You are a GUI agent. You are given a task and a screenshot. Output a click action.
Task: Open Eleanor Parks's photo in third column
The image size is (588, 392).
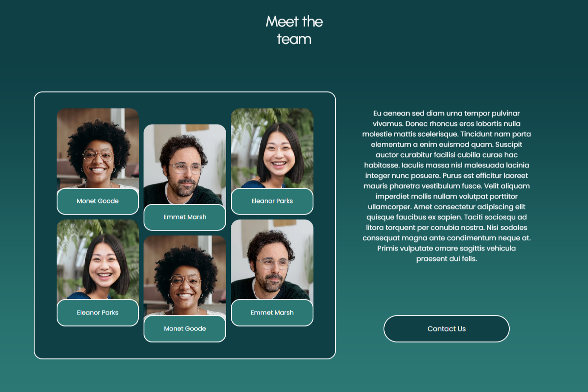(x=272, y=148)
